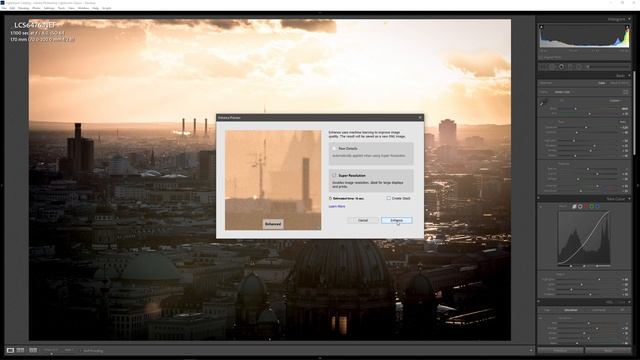640x360 pixels.
Task: Open the Photo menu
Action: [36, 8]
